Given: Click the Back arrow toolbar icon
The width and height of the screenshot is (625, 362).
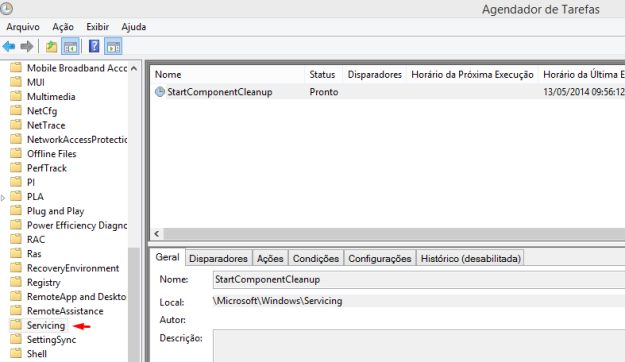Looking at the screenshot, I should point(9,47).
